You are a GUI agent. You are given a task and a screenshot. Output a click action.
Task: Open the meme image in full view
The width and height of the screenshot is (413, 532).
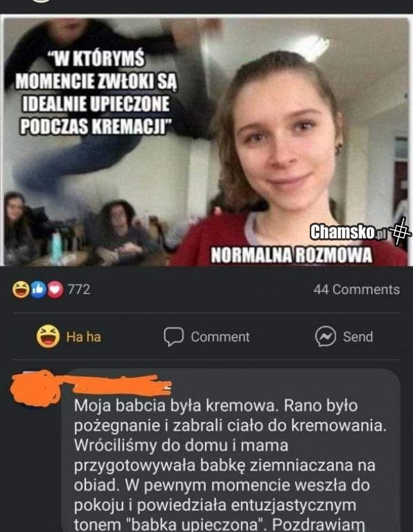[x=205, y=141]
